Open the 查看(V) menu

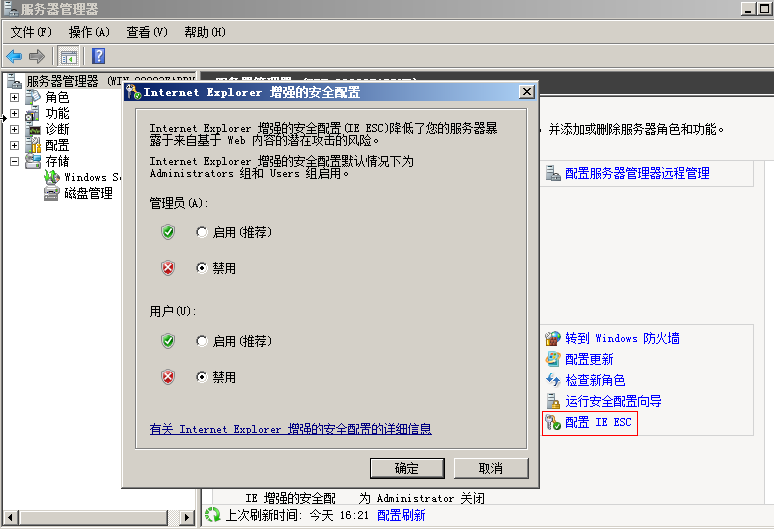[147, 32]
